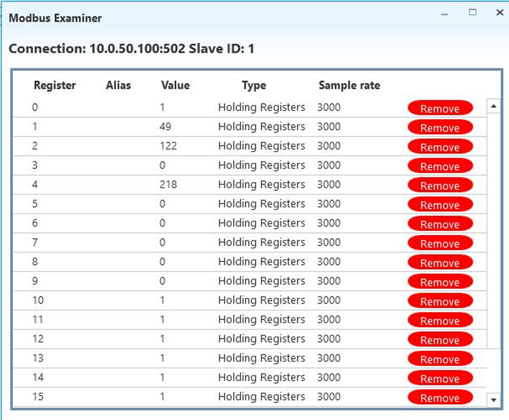Select the register number 15 cell
The height and width of the screenshot is (420, 509).
[38, 397]
